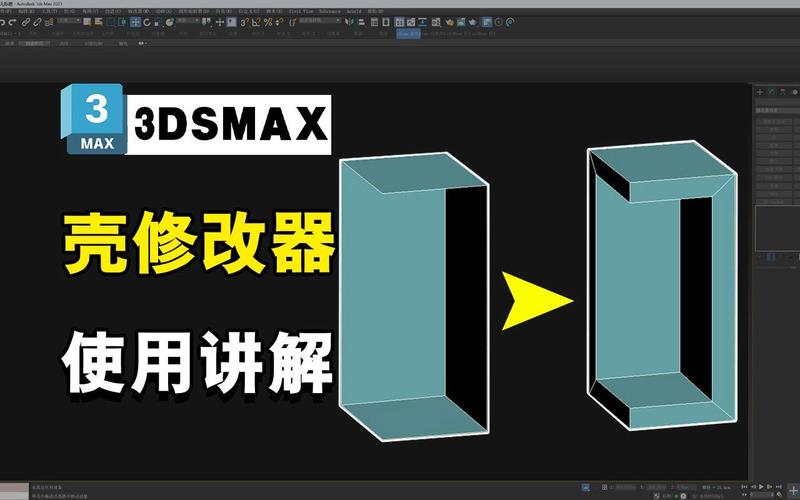The image size is (800, 500).
Task: Activate the Select and Rotate tool
Action: (147, 22)
